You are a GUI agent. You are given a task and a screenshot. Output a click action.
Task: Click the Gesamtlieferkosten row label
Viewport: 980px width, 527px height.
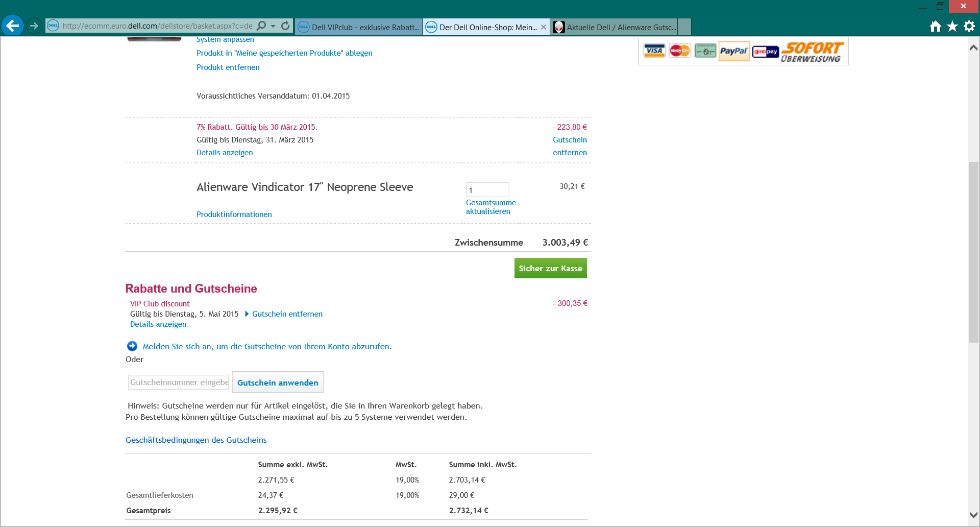click(x=160, y=495)
